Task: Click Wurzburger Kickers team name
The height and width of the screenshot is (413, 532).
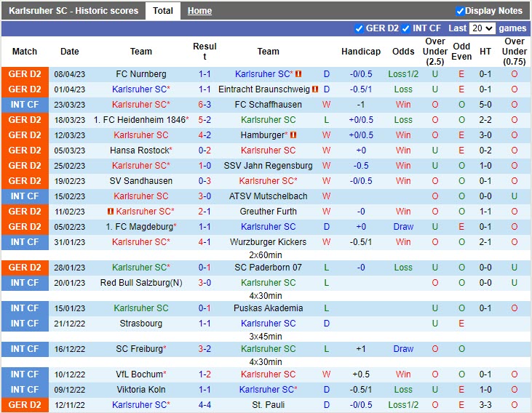Action: [x=268, y=241]
